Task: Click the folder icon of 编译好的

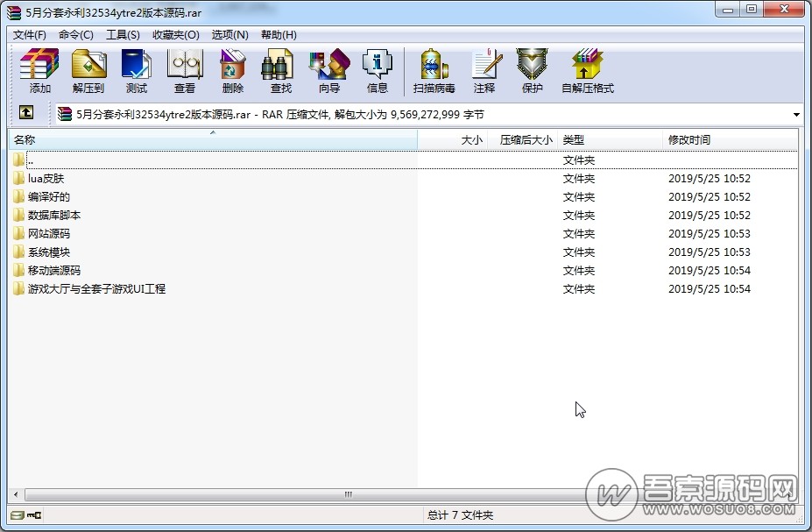Action: tap(18, 197)
